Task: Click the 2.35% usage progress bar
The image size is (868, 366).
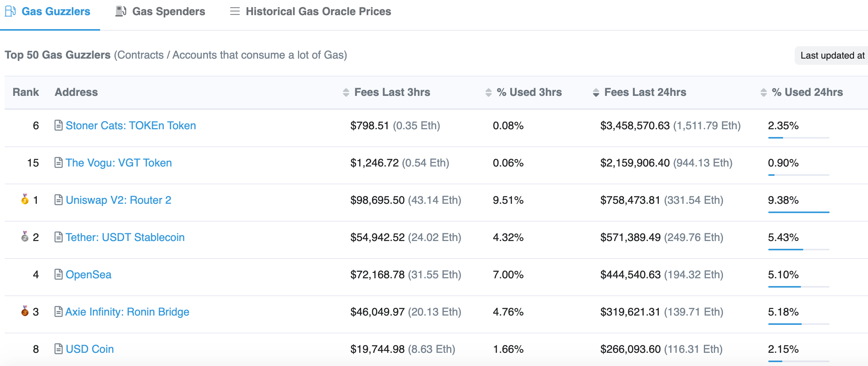Action: [x=799, y=138]
